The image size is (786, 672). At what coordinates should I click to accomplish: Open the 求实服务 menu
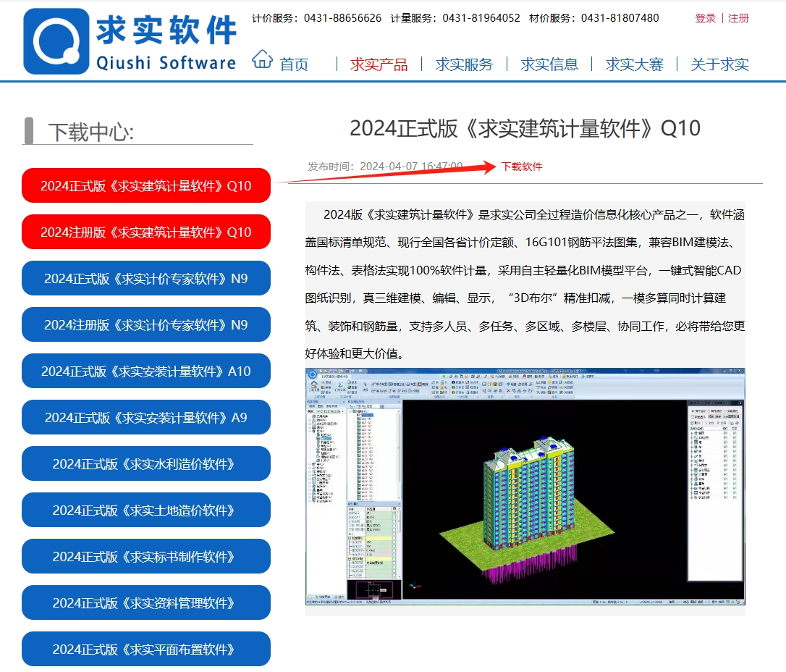pyautogui.click(x=464, y=64)
